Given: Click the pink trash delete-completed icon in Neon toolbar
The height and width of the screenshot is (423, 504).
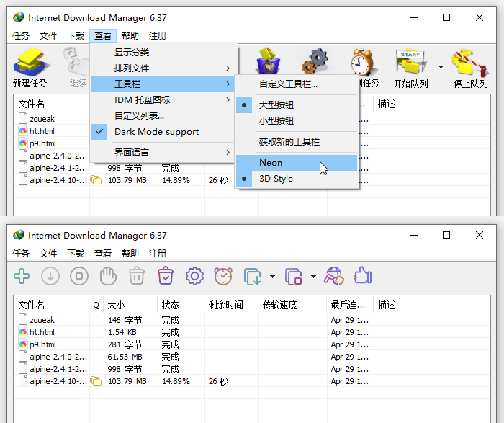Looking at the screenshot, I should coord(166,276).
